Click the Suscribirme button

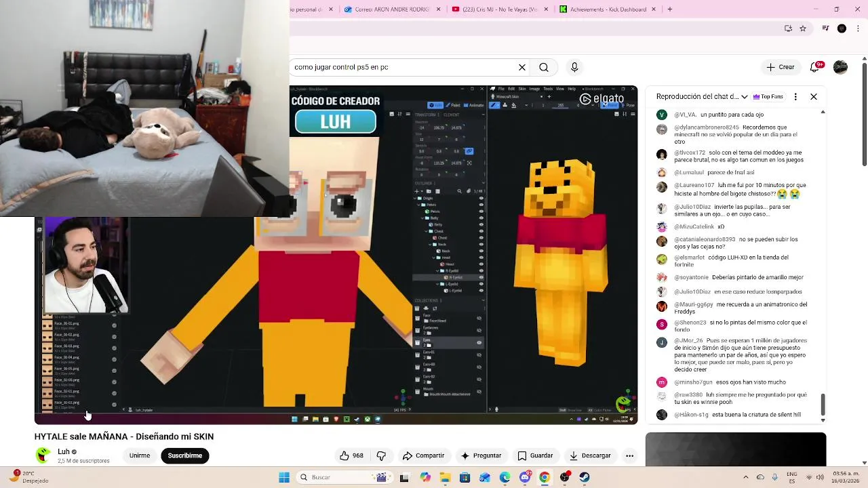tap(185, 455)
